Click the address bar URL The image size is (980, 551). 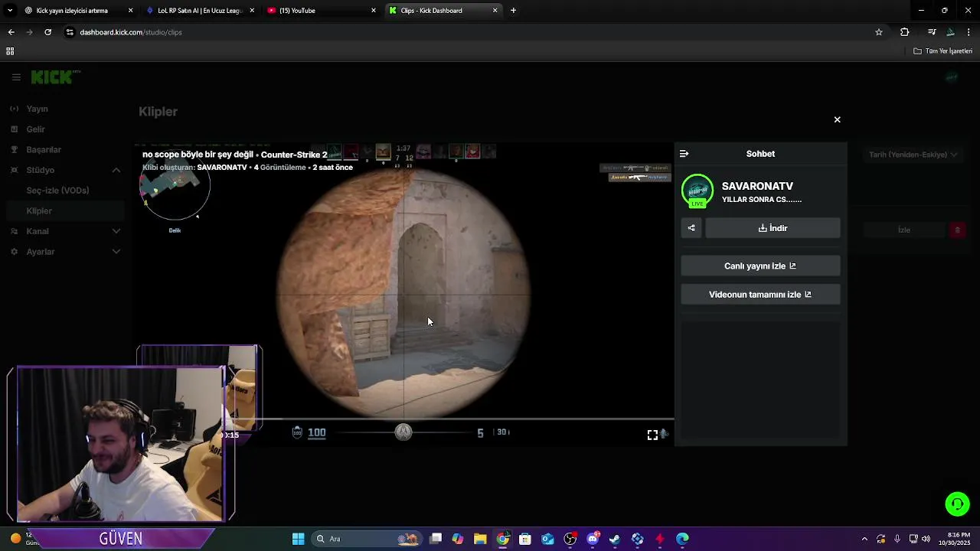tap(131, 32)
